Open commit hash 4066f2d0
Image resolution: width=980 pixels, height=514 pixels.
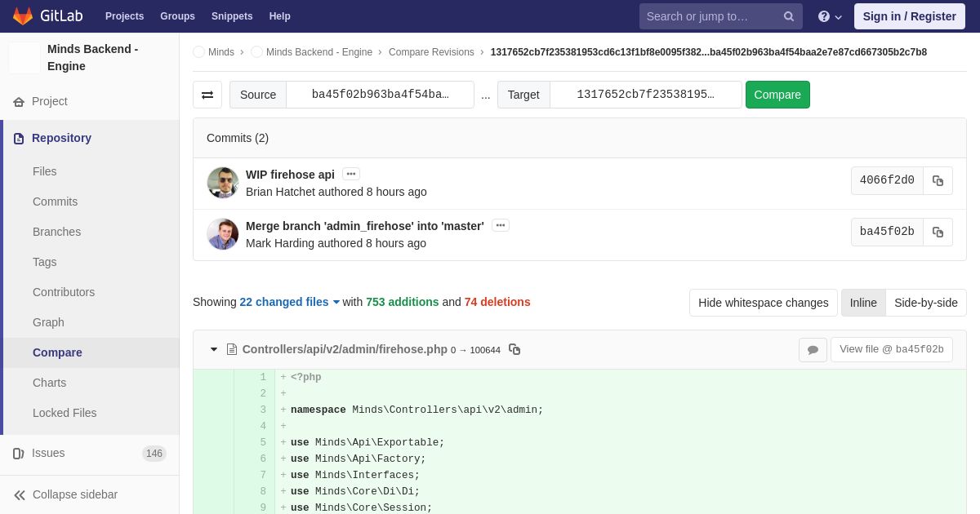tap(887, 181)
